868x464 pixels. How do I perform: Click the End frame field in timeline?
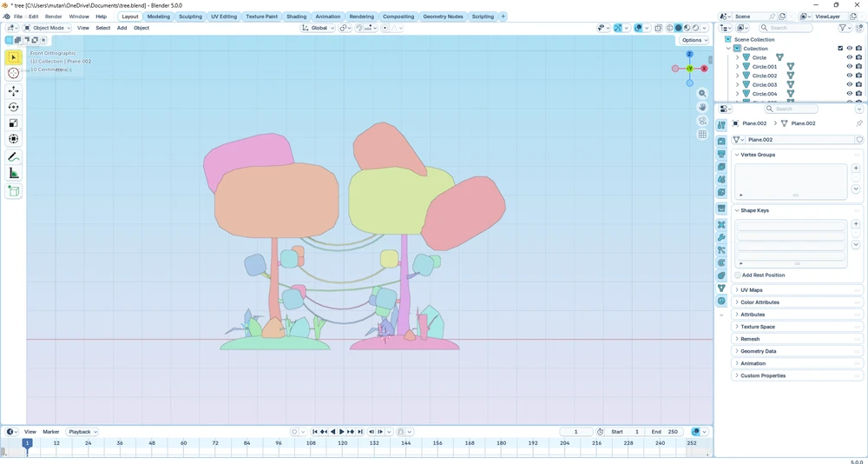(x=665, y=432)
